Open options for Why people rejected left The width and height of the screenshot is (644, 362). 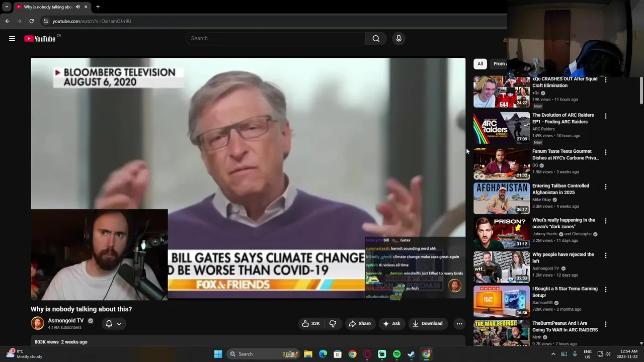[x=606, y=256]
